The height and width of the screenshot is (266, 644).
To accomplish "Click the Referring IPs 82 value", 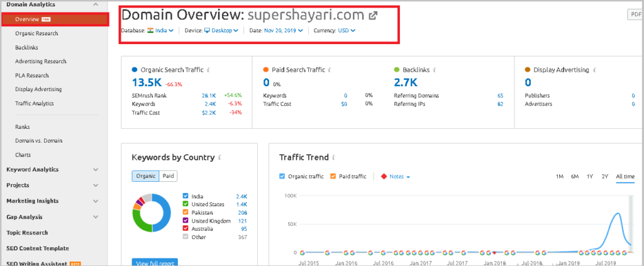I will tap(500, 104).
